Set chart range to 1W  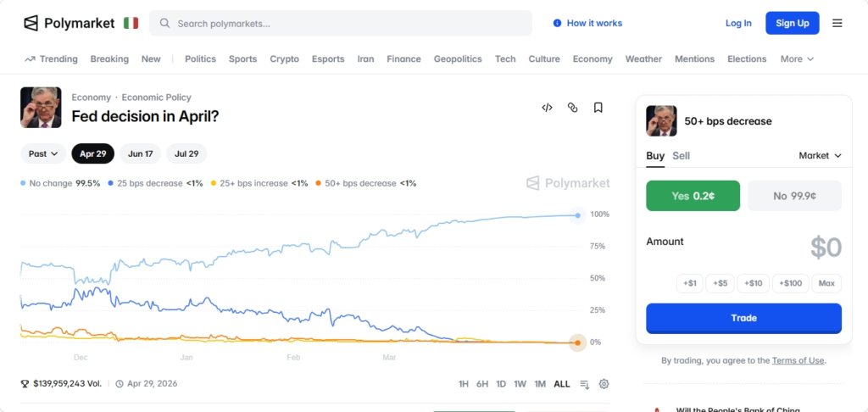click(x=520, y=384)
